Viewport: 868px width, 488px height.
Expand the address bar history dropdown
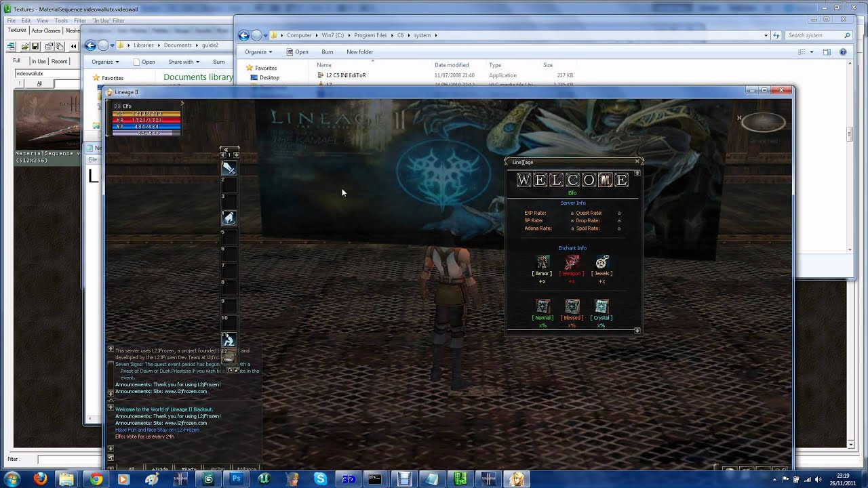pyautogui.click(x=766, y=35)
